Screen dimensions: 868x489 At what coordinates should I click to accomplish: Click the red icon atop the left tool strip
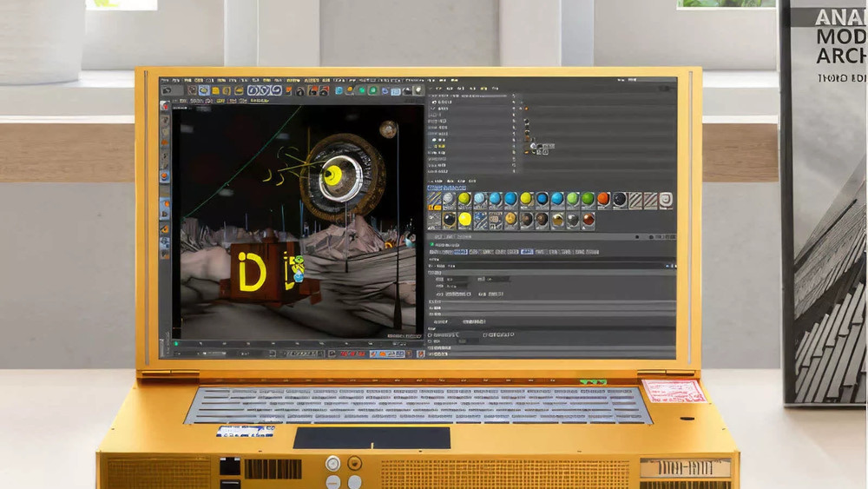click(165, 106)
